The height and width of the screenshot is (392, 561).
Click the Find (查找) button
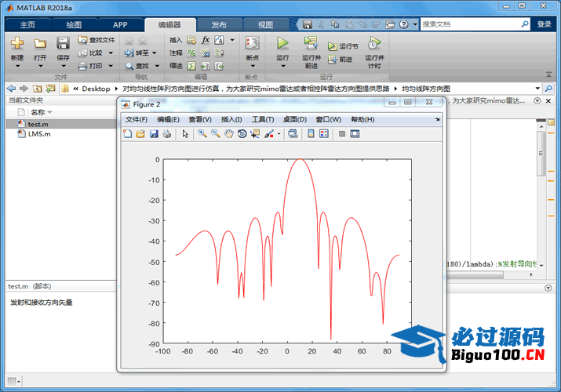coord(137,66)
